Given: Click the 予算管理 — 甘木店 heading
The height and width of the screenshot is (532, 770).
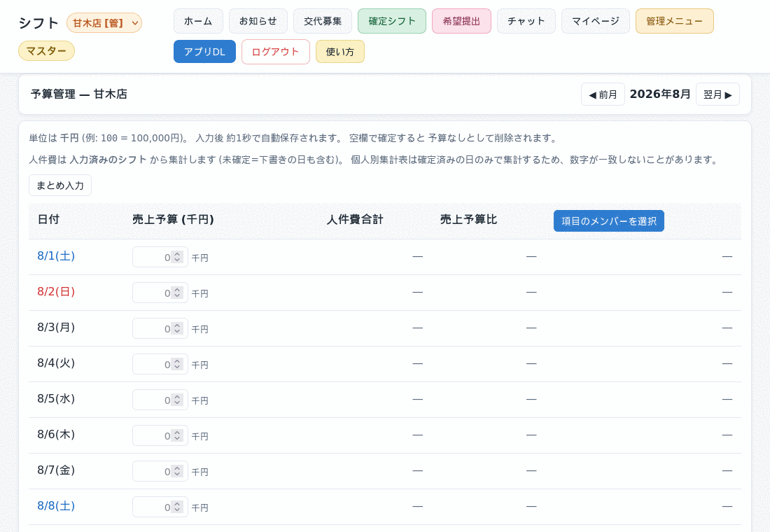Looking at the screenshot, I should click(79, 94).
